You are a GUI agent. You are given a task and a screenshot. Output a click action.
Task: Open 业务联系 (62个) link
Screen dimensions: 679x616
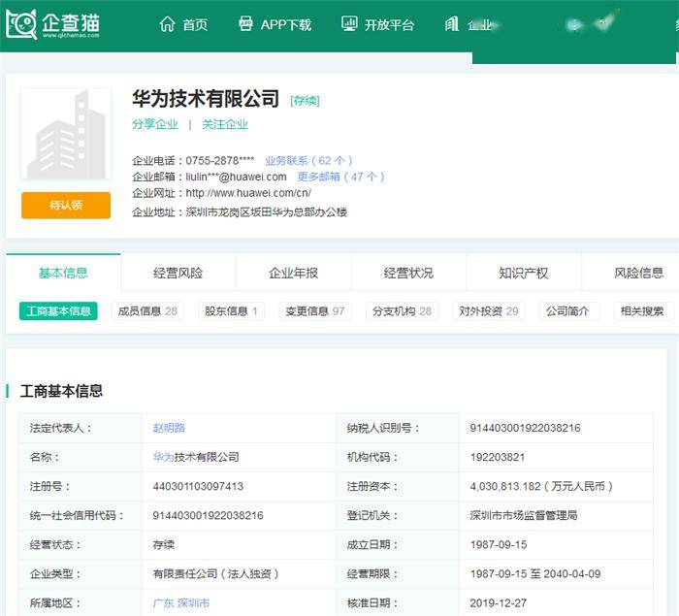(308, 161)
